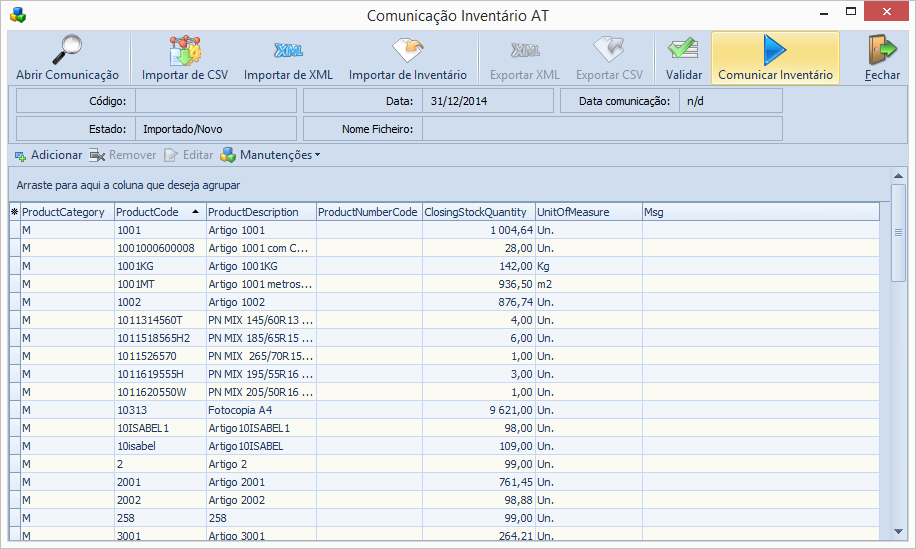Click the Remover button label
The width and height of the screenshot is (916, 549).
pos(133,155)
